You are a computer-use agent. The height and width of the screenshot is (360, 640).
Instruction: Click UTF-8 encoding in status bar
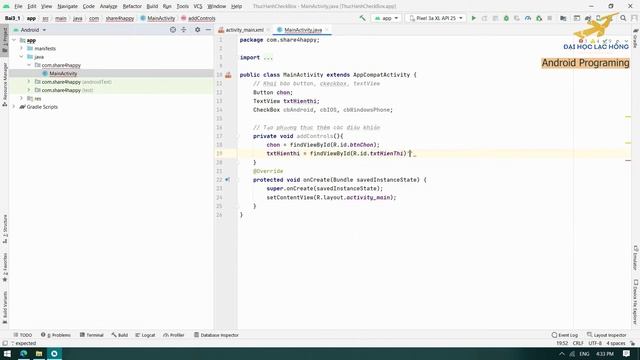coord(595,343)
